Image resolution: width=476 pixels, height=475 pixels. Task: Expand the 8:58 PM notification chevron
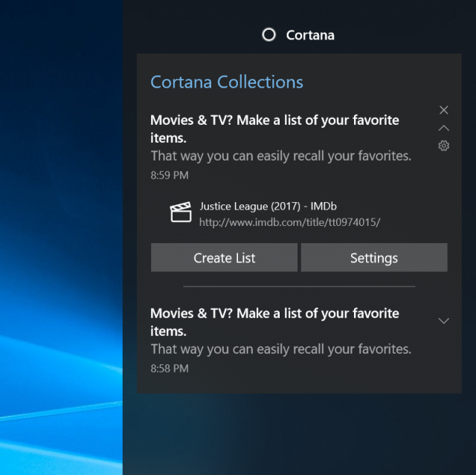(444, 321)
